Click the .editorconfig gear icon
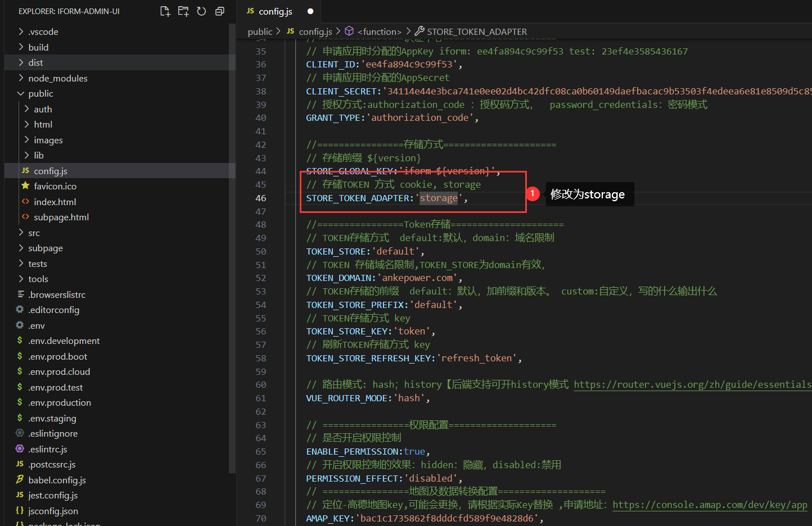Image resolution: width=812 pixels, height=526 pixels. (x=20, y=310)
